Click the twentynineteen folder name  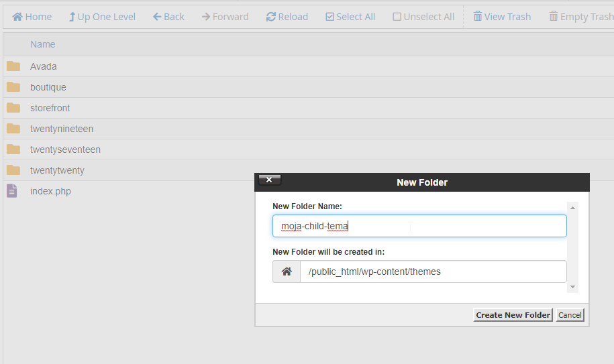tap(62, 129)
